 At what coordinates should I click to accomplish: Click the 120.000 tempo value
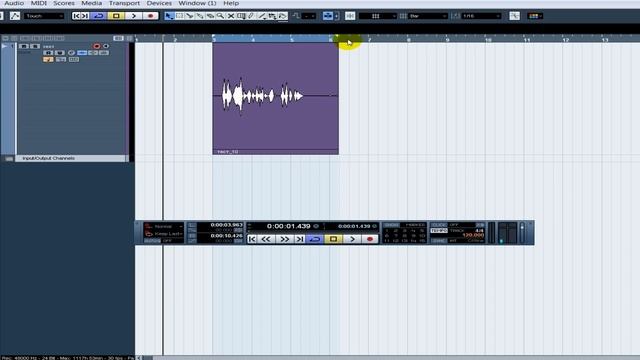tap(473, 235)
